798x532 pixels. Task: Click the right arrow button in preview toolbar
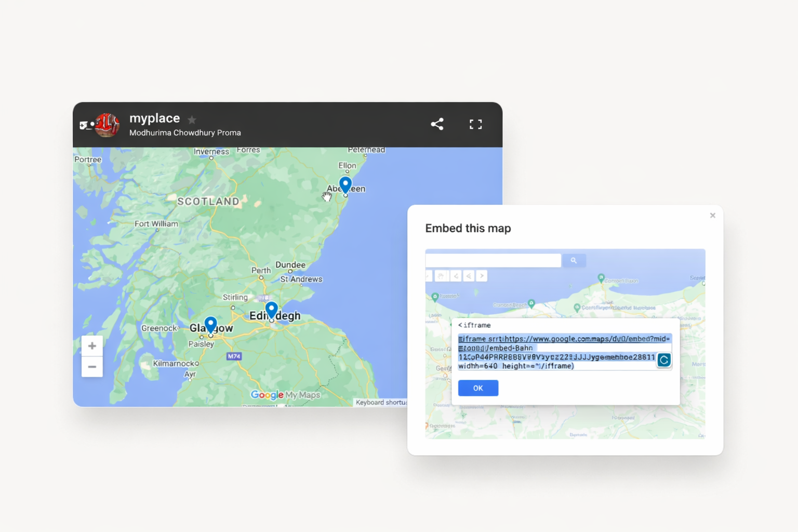[482, 276]
